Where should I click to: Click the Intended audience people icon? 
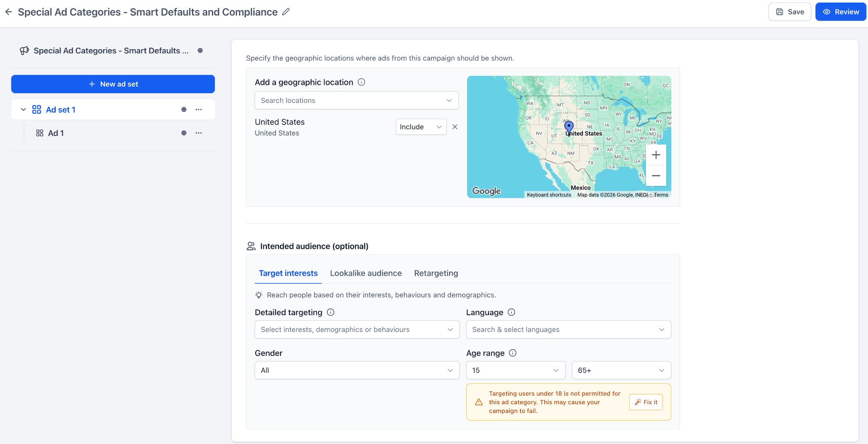coord(251,246)
